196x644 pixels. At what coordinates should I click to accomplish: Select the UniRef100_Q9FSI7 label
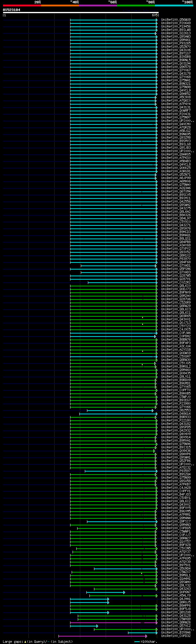tap(176, 522)
